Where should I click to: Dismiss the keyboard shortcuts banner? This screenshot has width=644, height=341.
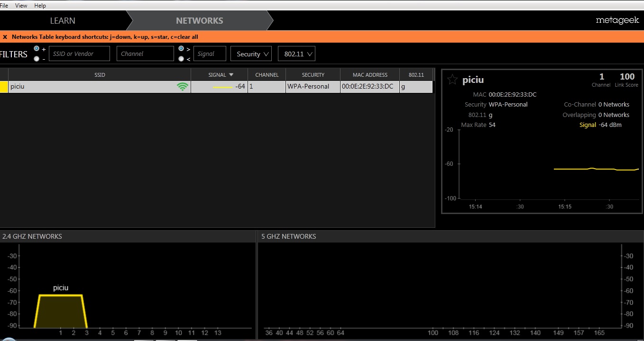5,37
